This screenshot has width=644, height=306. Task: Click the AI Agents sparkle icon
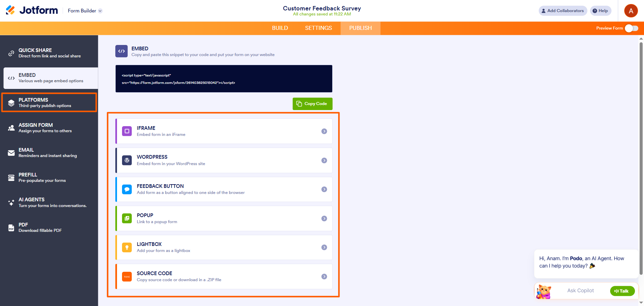click(x=11, y=202)
